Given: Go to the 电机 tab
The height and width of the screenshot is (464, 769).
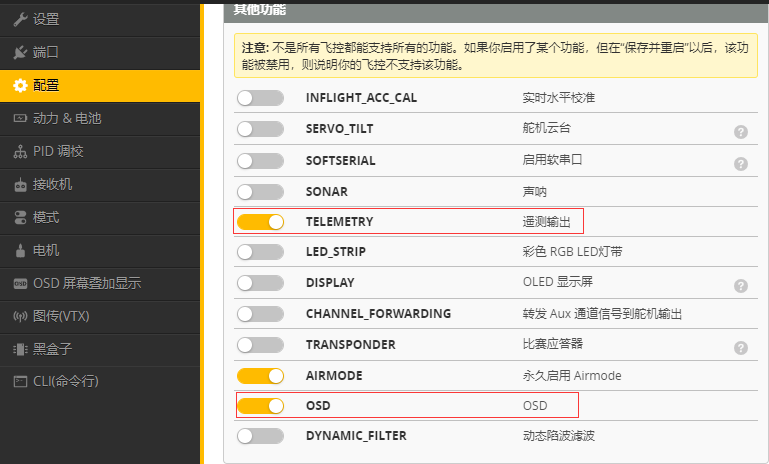Looking at the screenshot, I should 46,250.
